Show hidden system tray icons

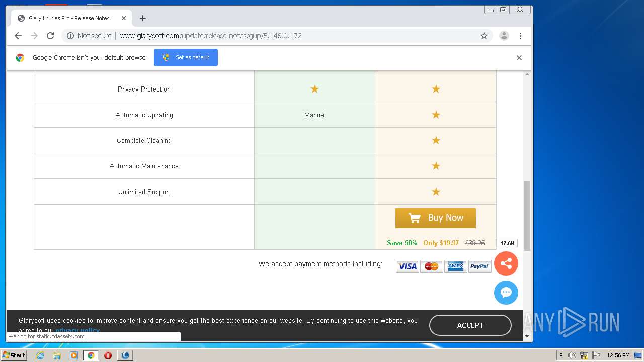coord(561,355)
